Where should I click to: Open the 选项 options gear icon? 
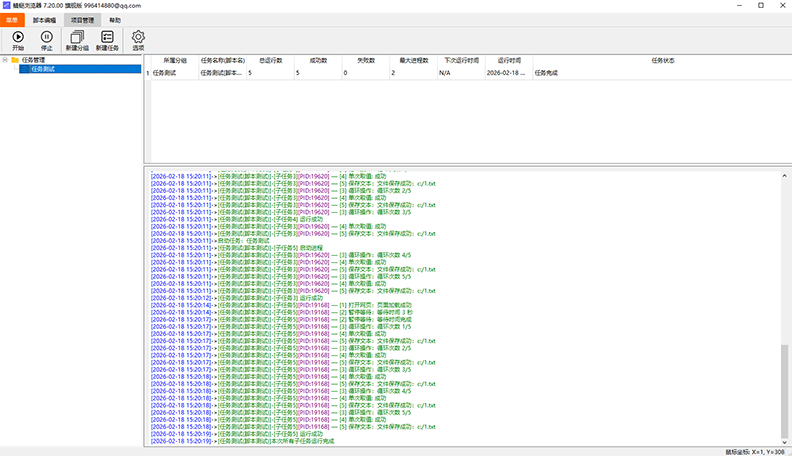point(138,37)
